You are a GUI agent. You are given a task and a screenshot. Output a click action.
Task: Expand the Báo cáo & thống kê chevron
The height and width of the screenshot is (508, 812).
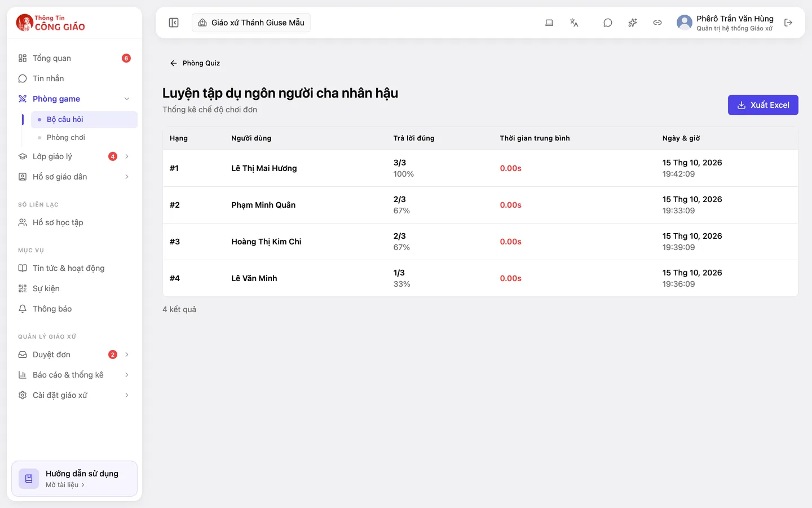click(127, 375)
